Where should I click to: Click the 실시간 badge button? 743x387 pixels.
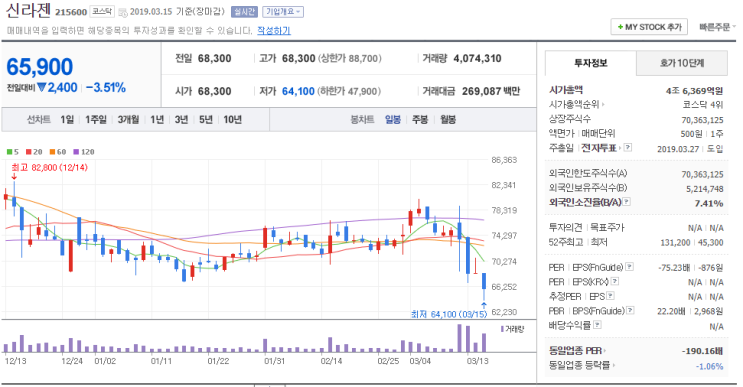pos(245,12)
